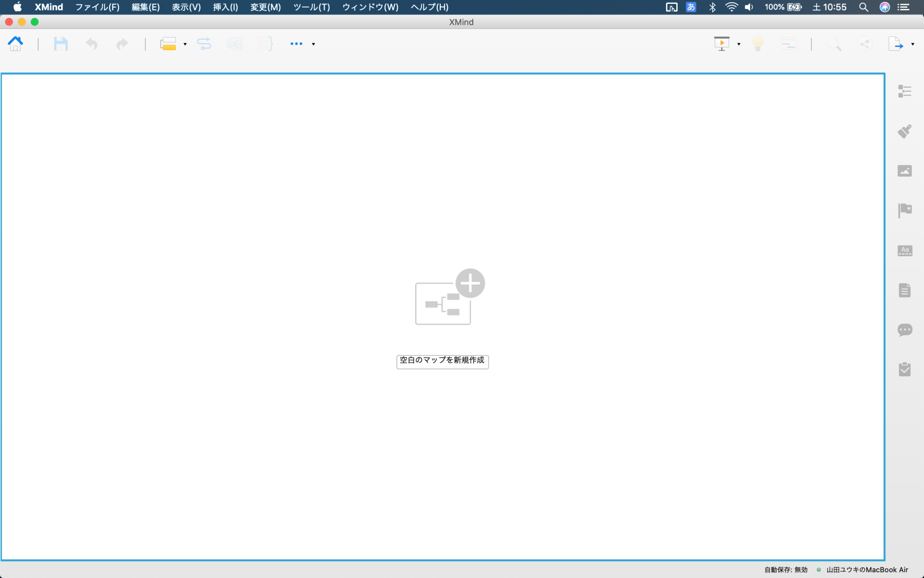Open the Task Info clipboard sidebar icon
The width and height of the screenshot is (924, 578).
point(905,369)
